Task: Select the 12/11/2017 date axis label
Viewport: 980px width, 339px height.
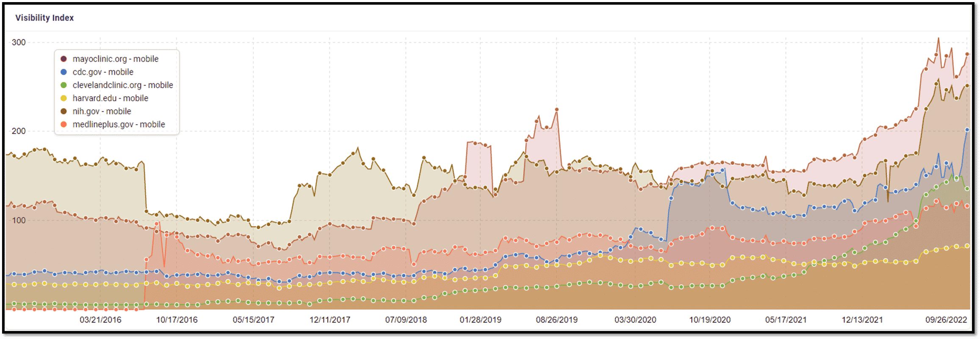Action: [329, 320]
